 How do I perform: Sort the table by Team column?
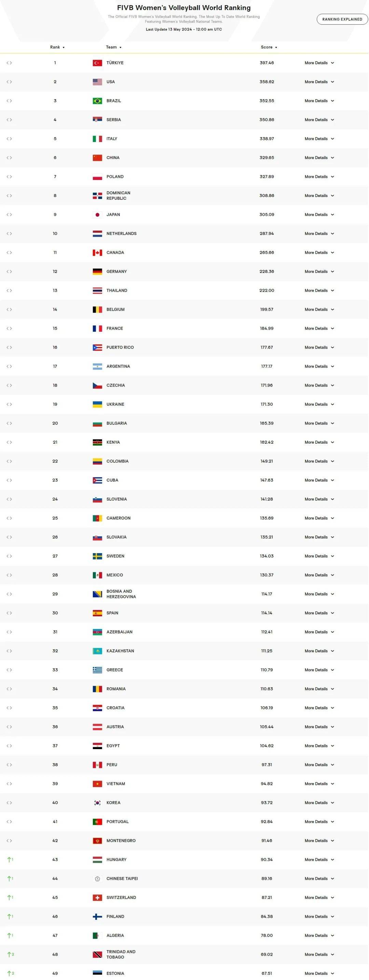point(113,47)
